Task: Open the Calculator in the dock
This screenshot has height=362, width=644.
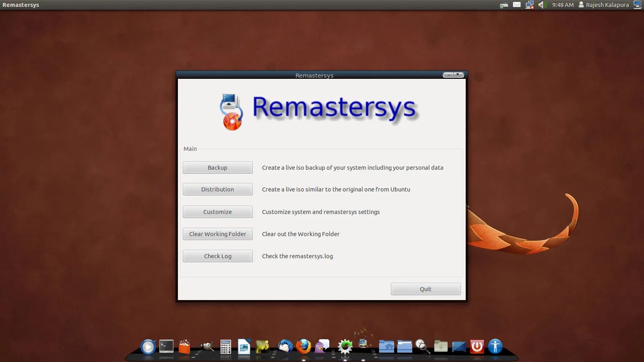Action: [226, 347]
